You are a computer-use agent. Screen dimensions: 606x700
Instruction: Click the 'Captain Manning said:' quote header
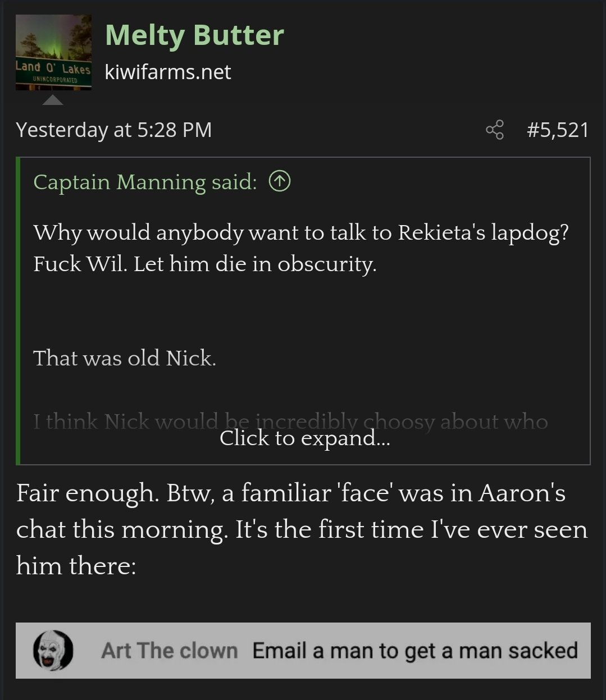pos(145,182)
